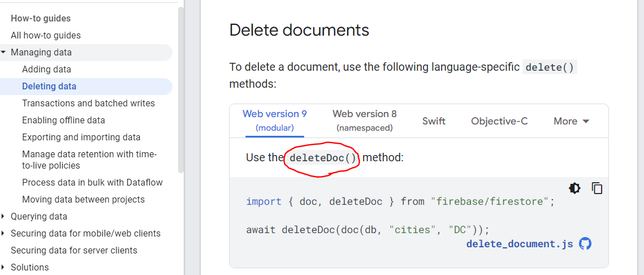Open Manage data retention with time-to-live policies
644x275 pixels.
tap(89, 160)
